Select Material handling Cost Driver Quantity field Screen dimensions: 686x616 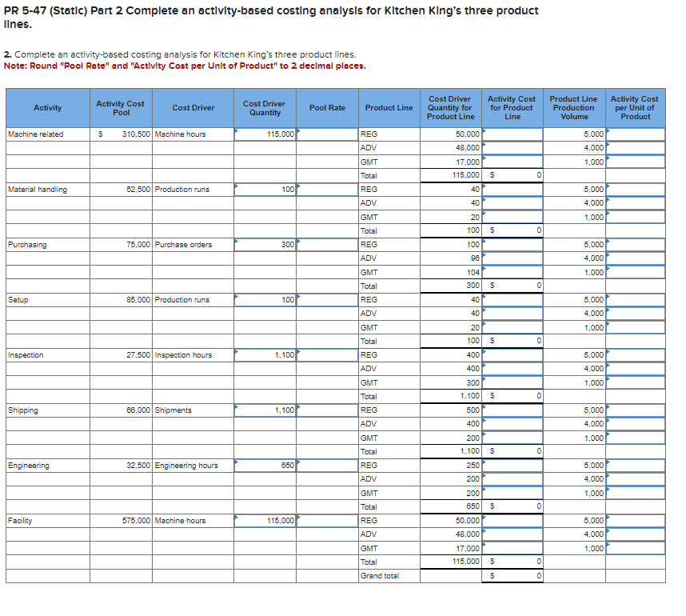265,190
